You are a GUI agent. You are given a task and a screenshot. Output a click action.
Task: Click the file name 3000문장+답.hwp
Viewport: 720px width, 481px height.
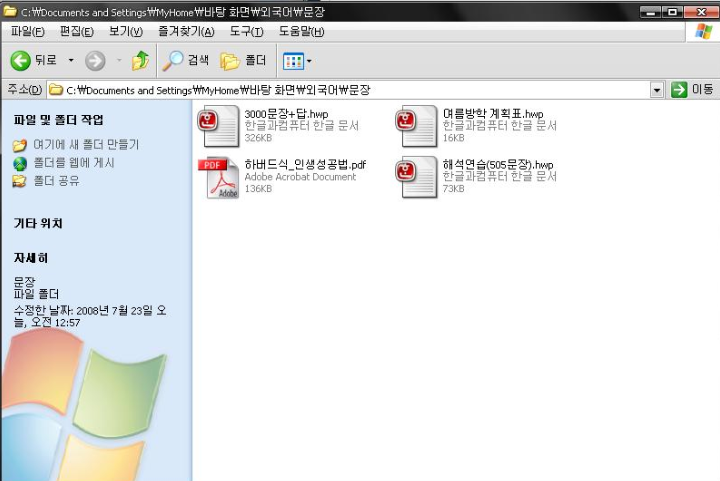coord(286,114)
